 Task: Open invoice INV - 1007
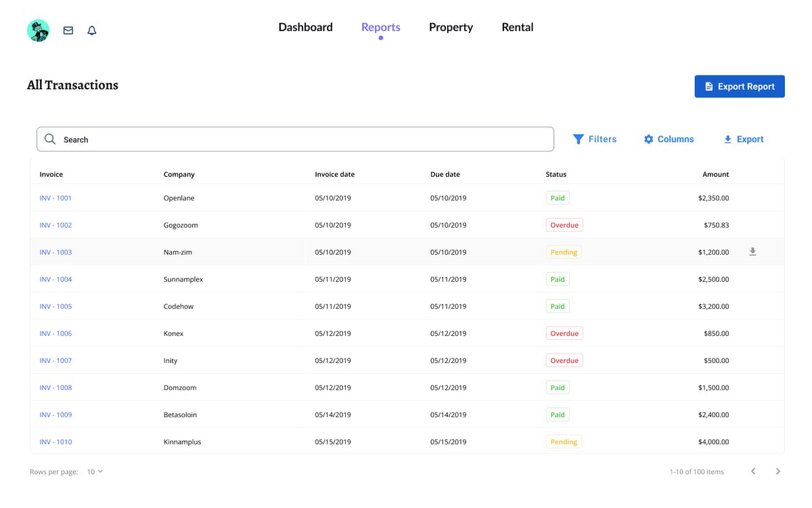pyautogui.click(x=55, y=360)
